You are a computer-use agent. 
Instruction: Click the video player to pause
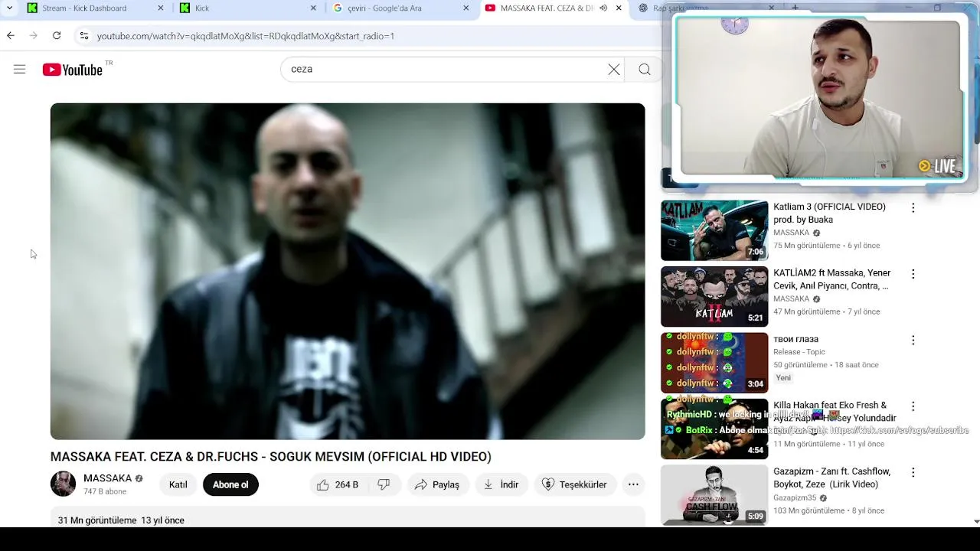click(348, 271)
